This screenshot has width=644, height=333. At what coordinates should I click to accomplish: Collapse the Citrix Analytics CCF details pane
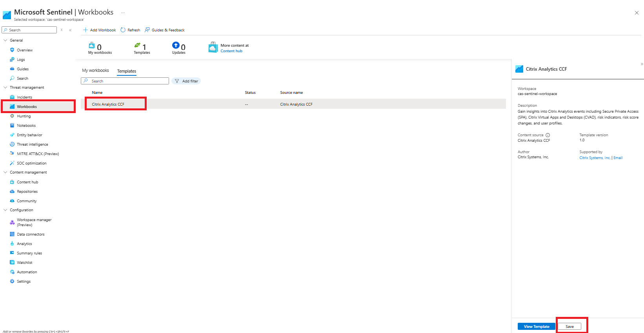click(x=642, y=64)
